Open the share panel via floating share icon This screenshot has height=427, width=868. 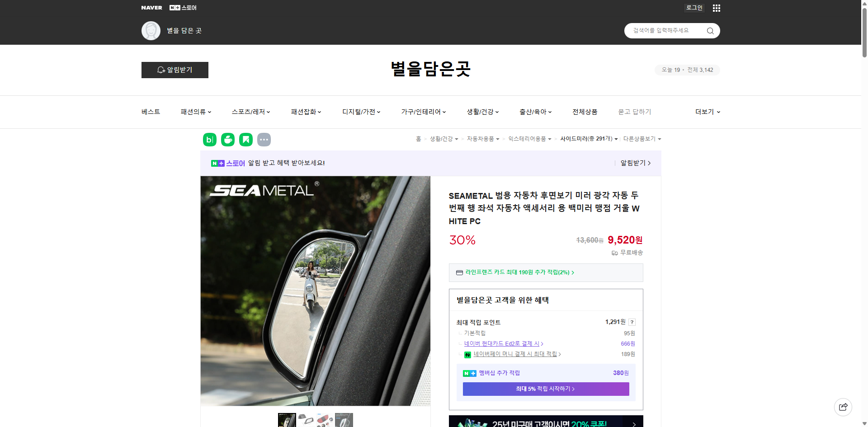click(x=843, y=407)
